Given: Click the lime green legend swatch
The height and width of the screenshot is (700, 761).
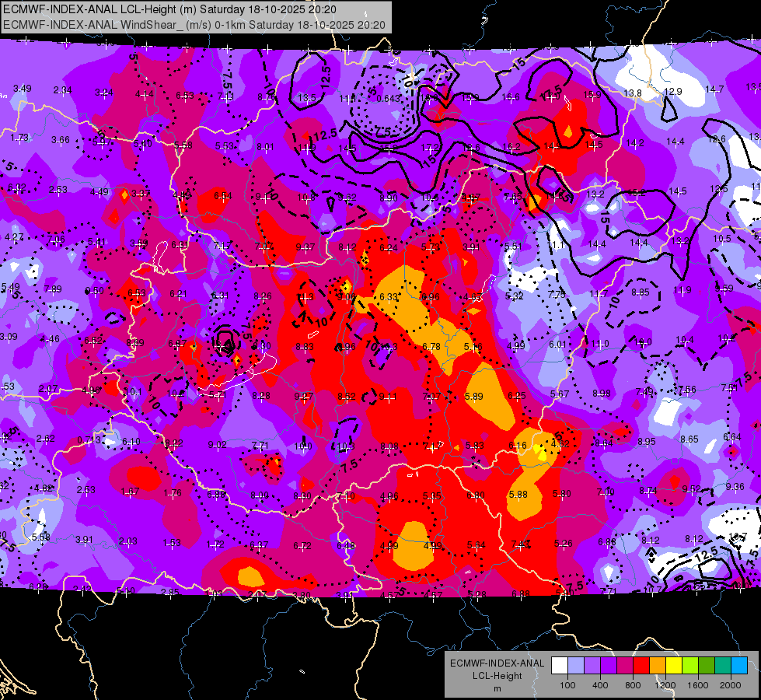Looking at the screenshot, I should (690, 666).
